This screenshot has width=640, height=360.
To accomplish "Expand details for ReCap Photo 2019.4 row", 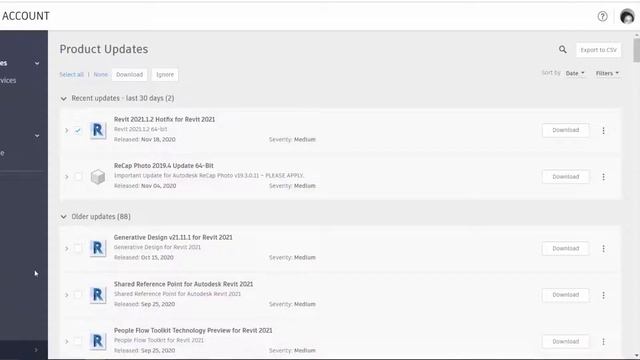I will tap(67, 177).
